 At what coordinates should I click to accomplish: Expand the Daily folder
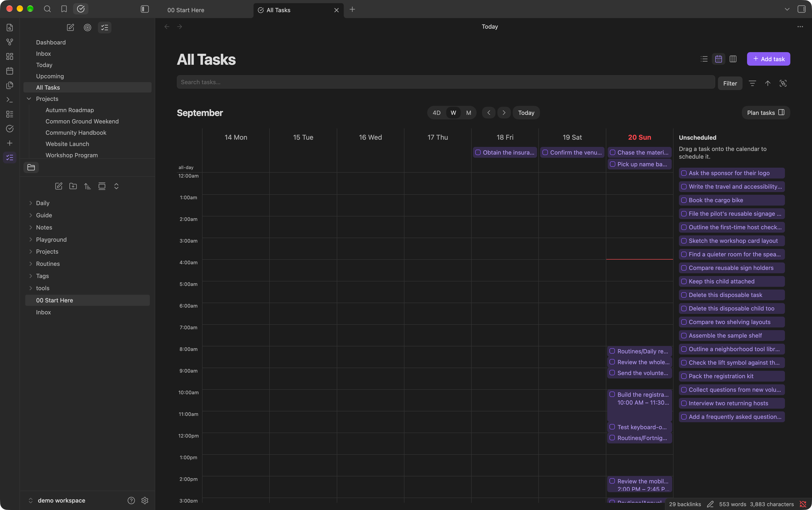point(31,203)
